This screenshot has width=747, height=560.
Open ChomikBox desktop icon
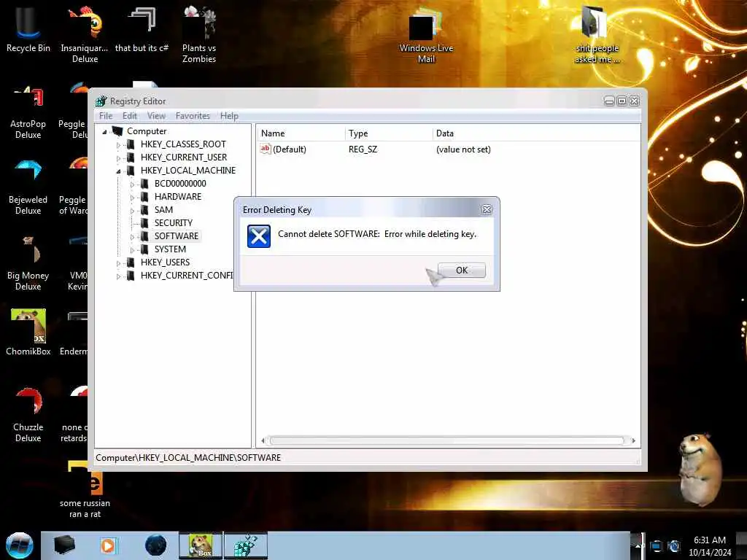coord(28,332)
